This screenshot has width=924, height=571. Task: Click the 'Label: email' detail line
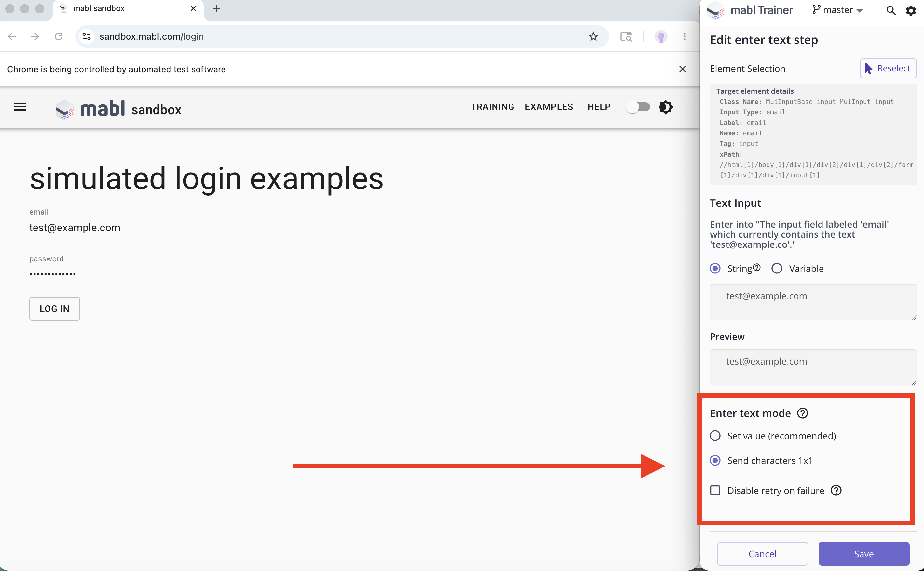[742, 123]
